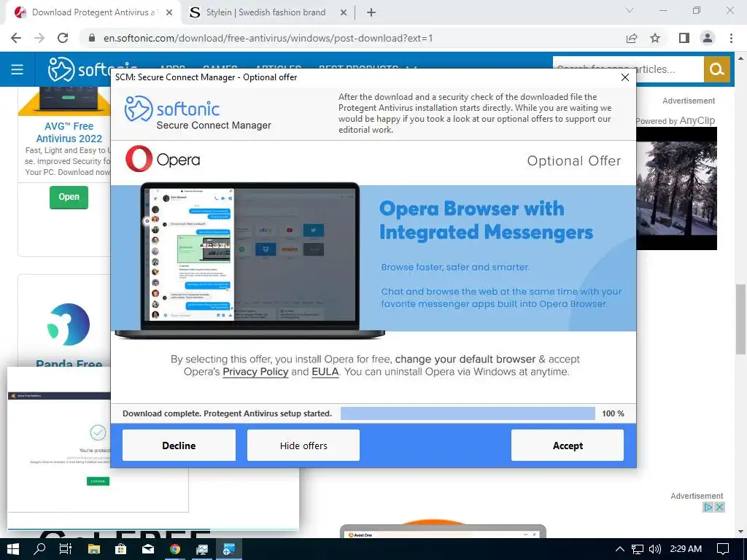Accept the Opera browser offer
The width and height of the screenshot is (747, 560).
pos(567,446)
